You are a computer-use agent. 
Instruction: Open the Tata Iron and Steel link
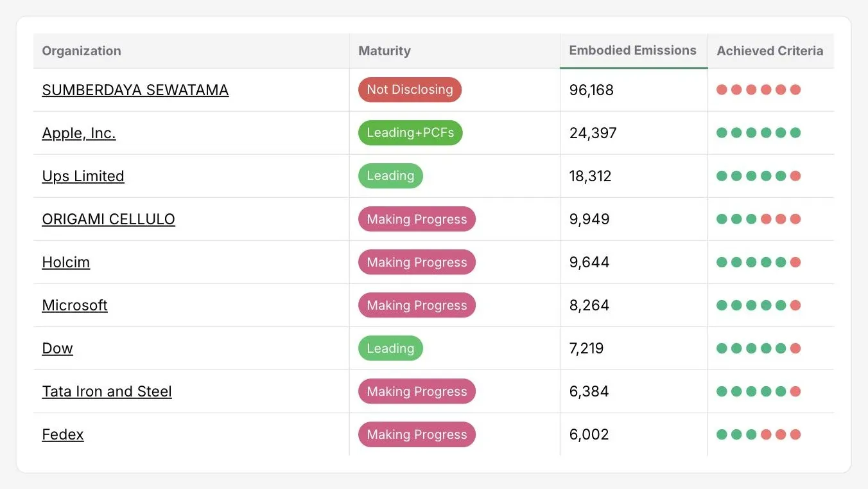tap(107, 391)
